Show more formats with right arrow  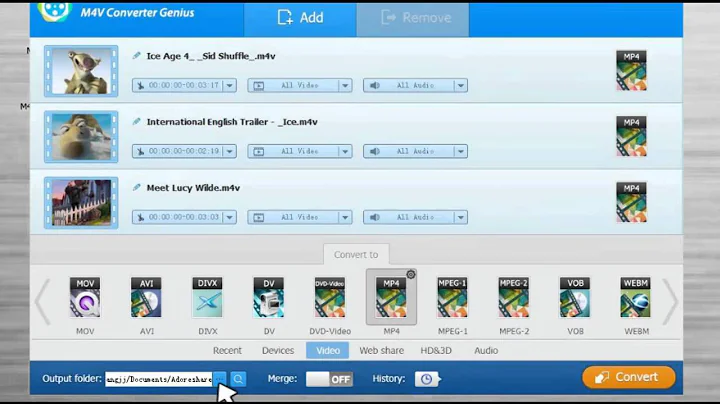(670, 302)
